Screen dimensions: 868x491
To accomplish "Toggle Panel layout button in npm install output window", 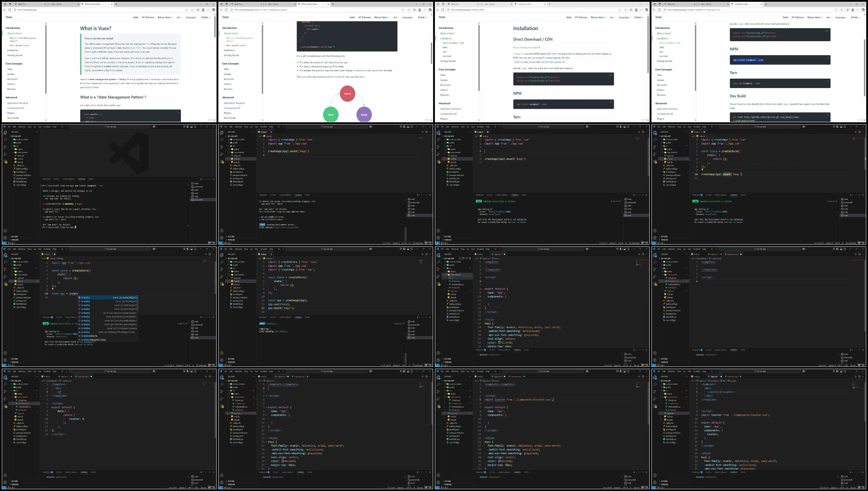I will click(191, 127).
